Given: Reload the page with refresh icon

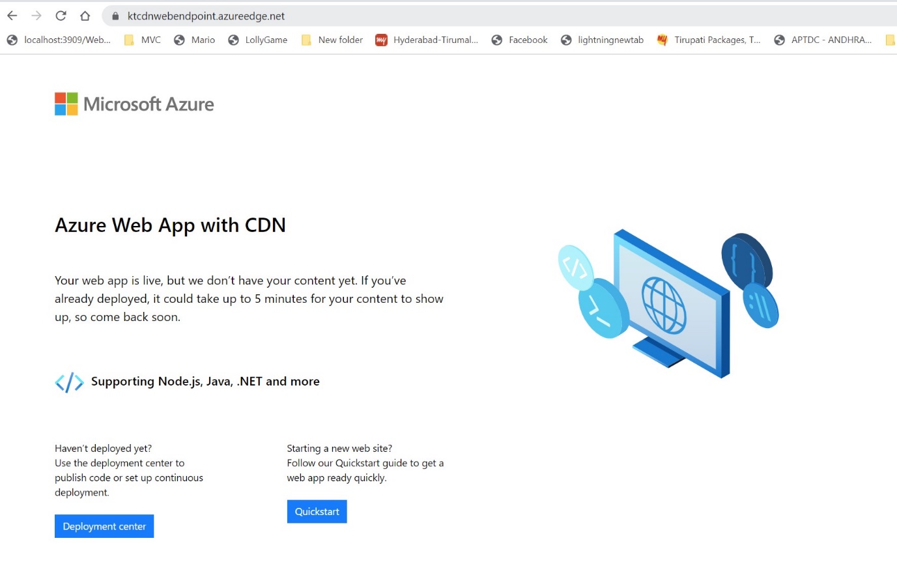Looking at the screenshot, I should tap(61, 16).
